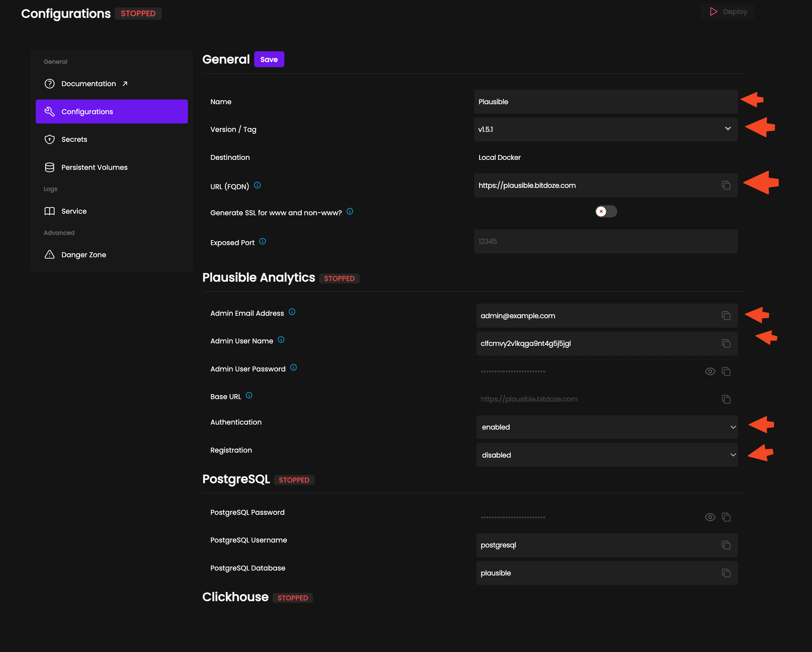The image size is (812, 652).
Task: Click the Danger Zone warning triangle icon
Action: point(49,255)
